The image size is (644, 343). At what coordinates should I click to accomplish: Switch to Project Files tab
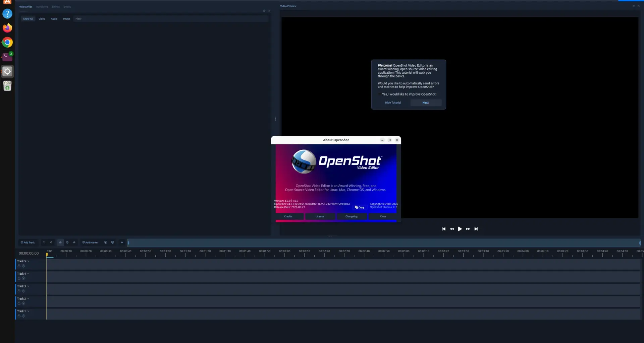25,7
